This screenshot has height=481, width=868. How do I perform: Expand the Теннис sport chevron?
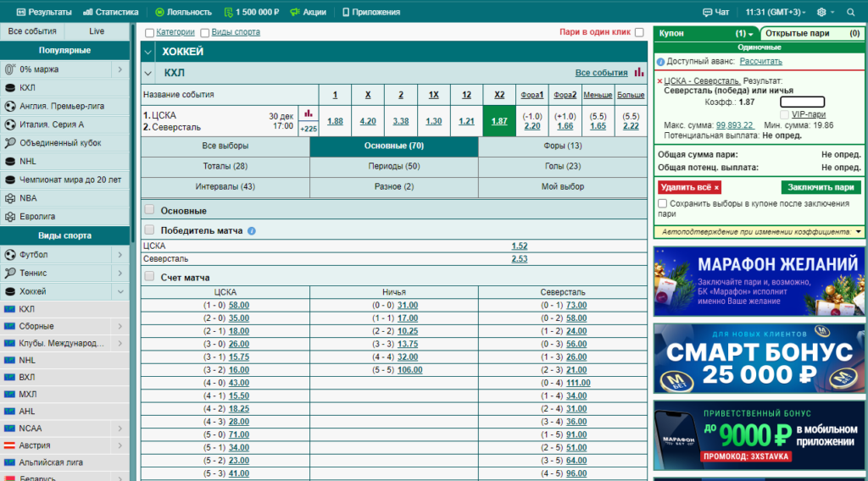120,274
